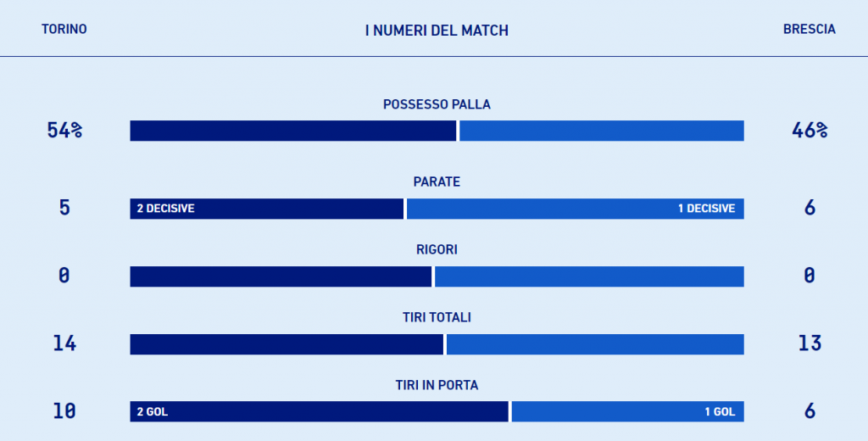868x441 pixels.
Task: Click the TIRI TOTALI stat label
Action: (437, 317)
